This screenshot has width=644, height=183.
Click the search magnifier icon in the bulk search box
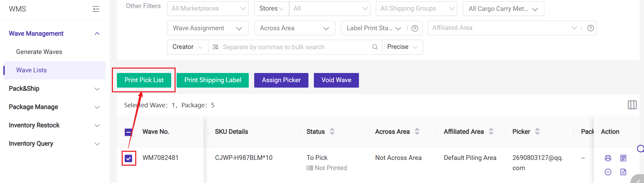click(375, 47)
